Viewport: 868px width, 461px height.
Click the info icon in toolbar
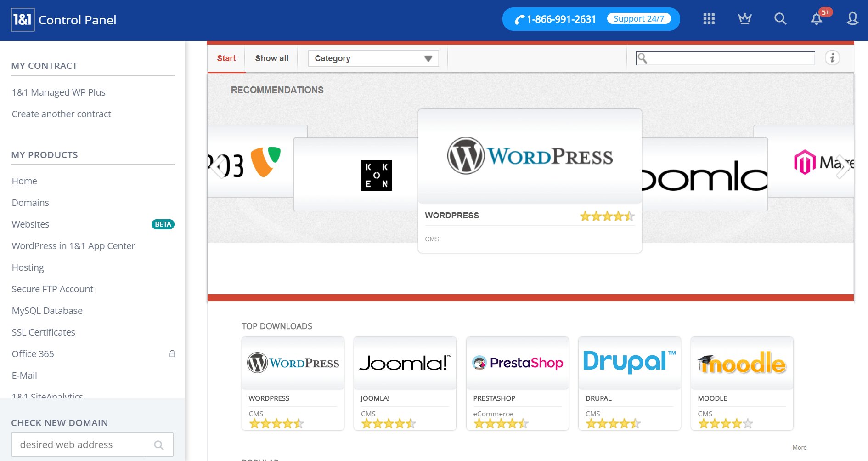(832, 58)
